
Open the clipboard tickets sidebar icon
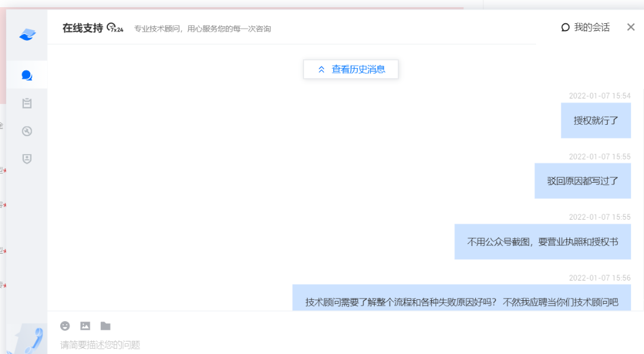click(27, 103)
